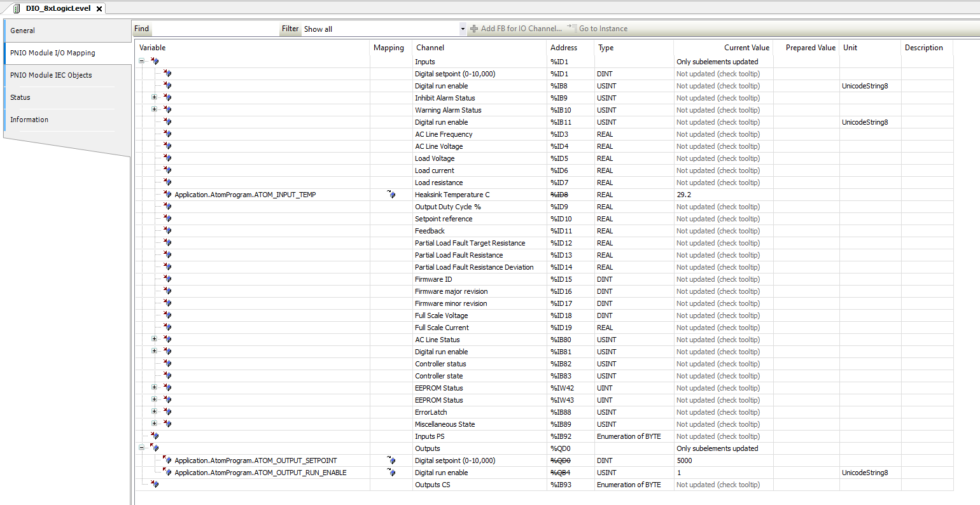Click the Inputs PS row channel icon
This screenshot has width=980, height=505.
pyautogui.click(x=155, y=436)
